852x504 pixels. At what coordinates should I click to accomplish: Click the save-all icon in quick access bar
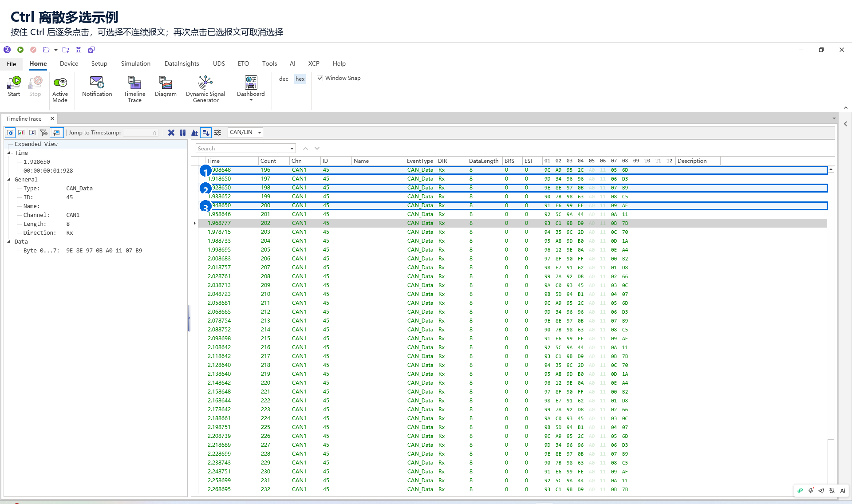tap(91, 50)
